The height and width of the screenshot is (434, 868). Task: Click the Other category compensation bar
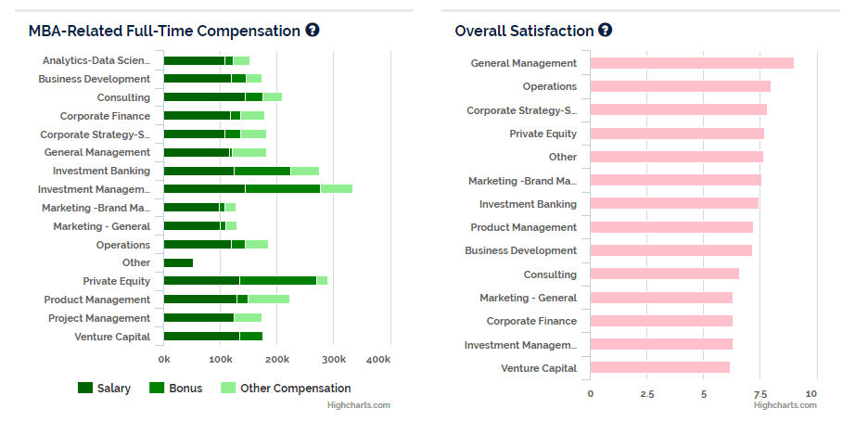click(x=179, y=262)
